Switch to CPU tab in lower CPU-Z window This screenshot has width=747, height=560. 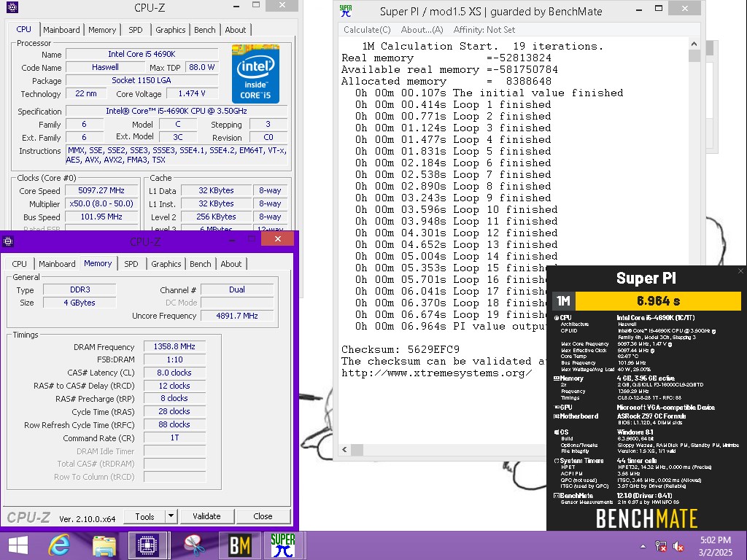[x=19, y=264]
